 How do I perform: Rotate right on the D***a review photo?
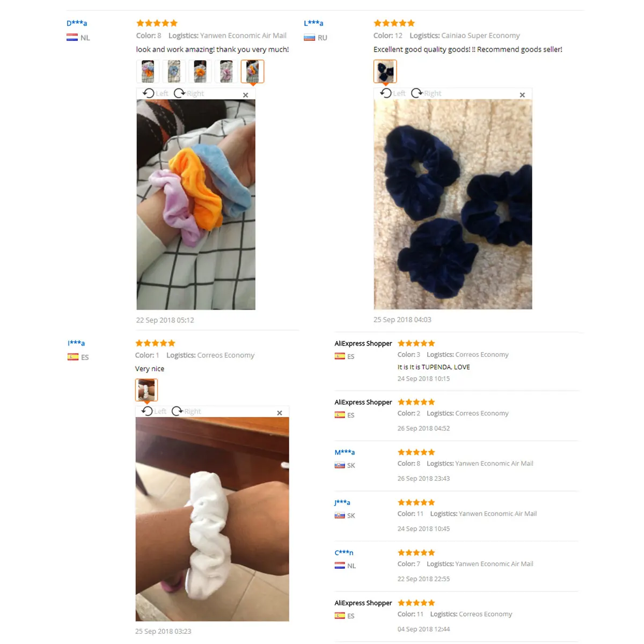click(x=189, y=93)
